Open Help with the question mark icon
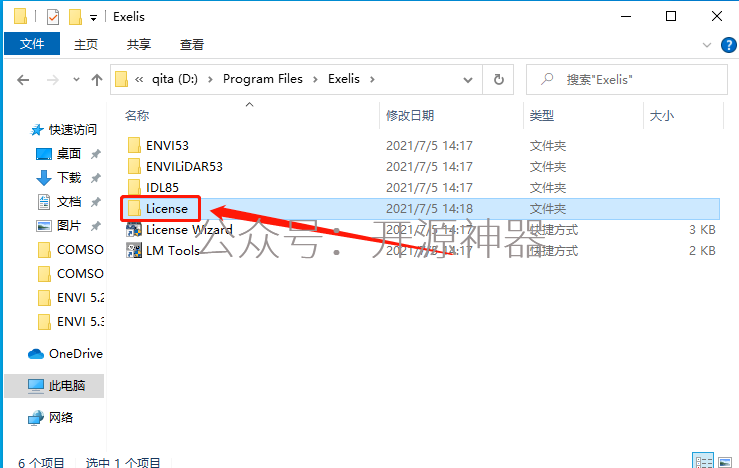 (x=729, y=45)
